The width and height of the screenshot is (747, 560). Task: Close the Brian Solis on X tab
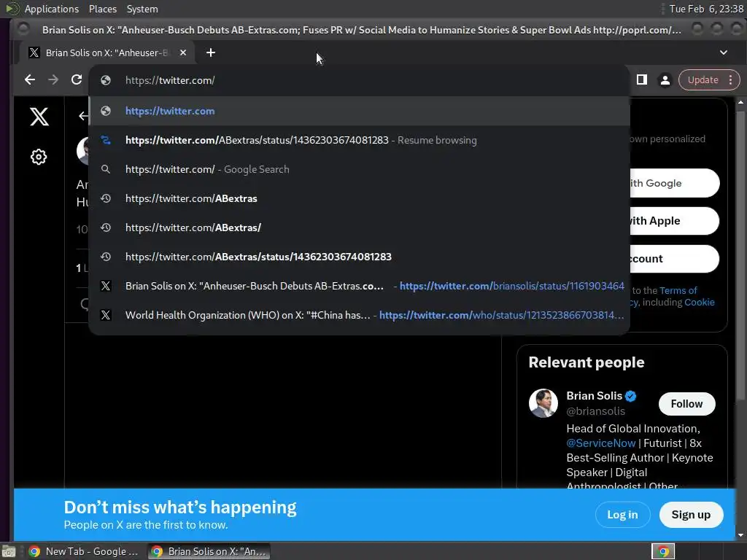tap(183, 52)
